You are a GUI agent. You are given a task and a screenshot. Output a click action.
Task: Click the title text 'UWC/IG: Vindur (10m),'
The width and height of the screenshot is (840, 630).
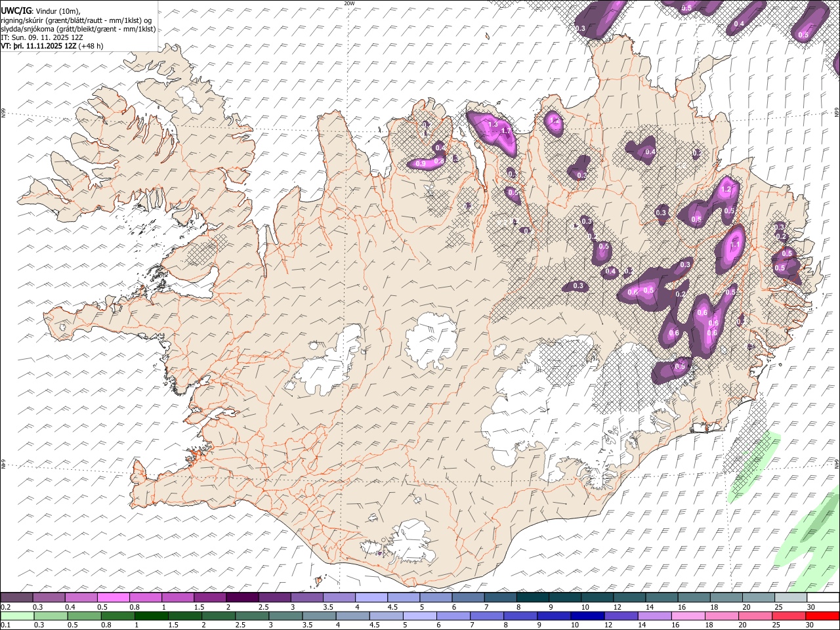tap(42, 11)
